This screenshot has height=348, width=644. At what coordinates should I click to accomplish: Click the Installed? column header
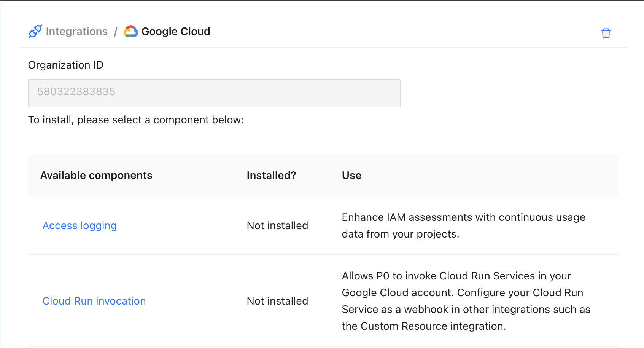(x=271, y=176)
